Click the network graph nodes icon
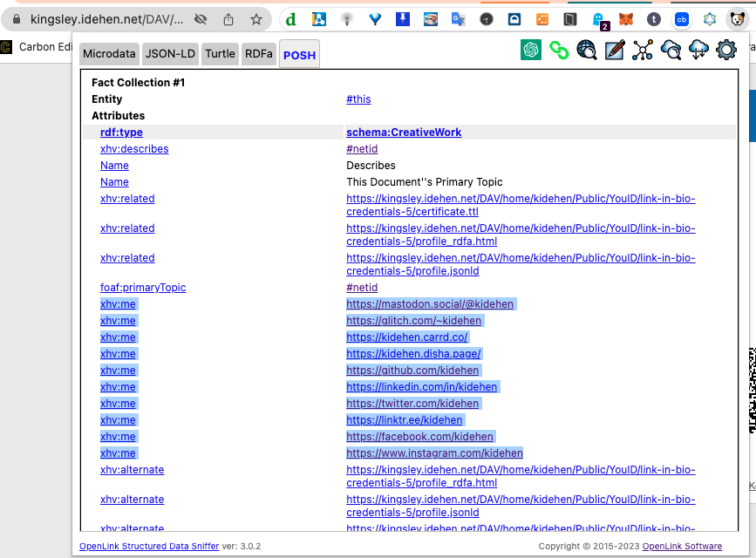Screen dimensions: 756x558 [x=643, y=51]
